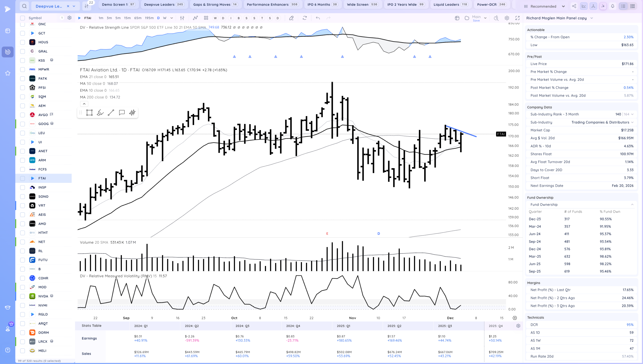Expand the Sub-Industry dropdown arrow
Screen dimensions: 643x364
632,122
